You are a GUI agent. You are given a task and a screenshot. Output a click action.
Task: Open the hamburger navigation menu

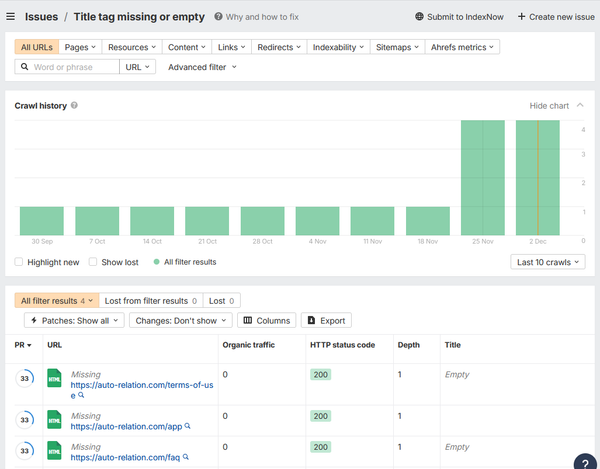pos(11,16)
